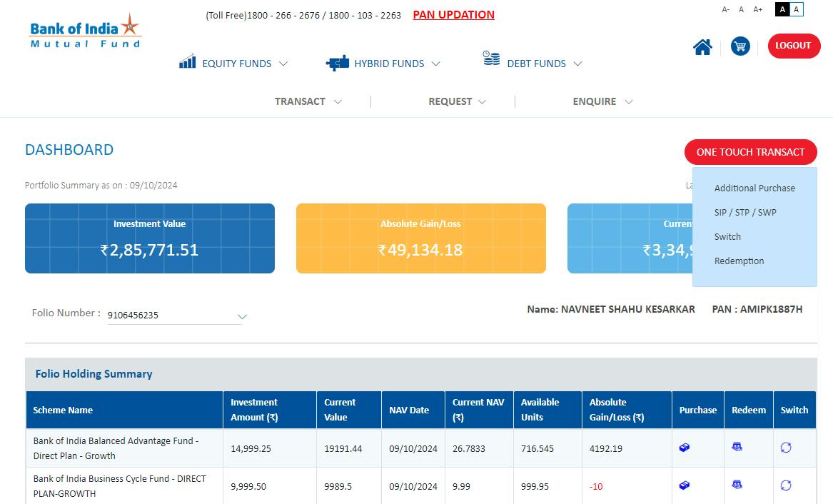Choose Additional Purchase from the menu
Screen dimensions: 833x504
pyautogui.click(x=754, y=188)
